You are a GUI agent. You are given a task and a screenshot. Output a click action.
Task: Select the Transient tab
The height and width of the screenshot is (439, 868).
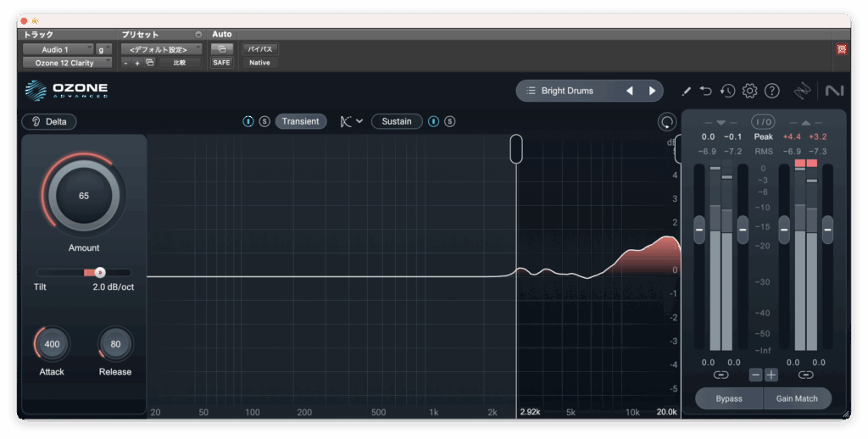tap(300, 121)
